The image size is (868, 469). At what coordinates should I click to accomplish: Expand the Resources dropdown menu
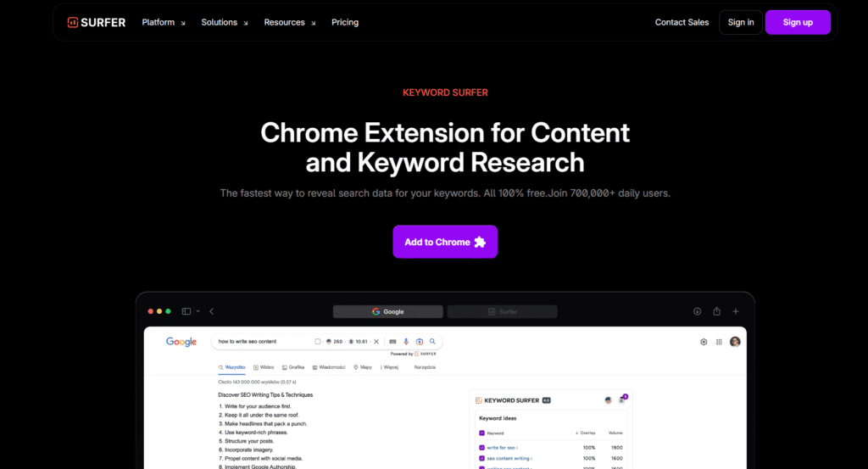tap(290, 22)
